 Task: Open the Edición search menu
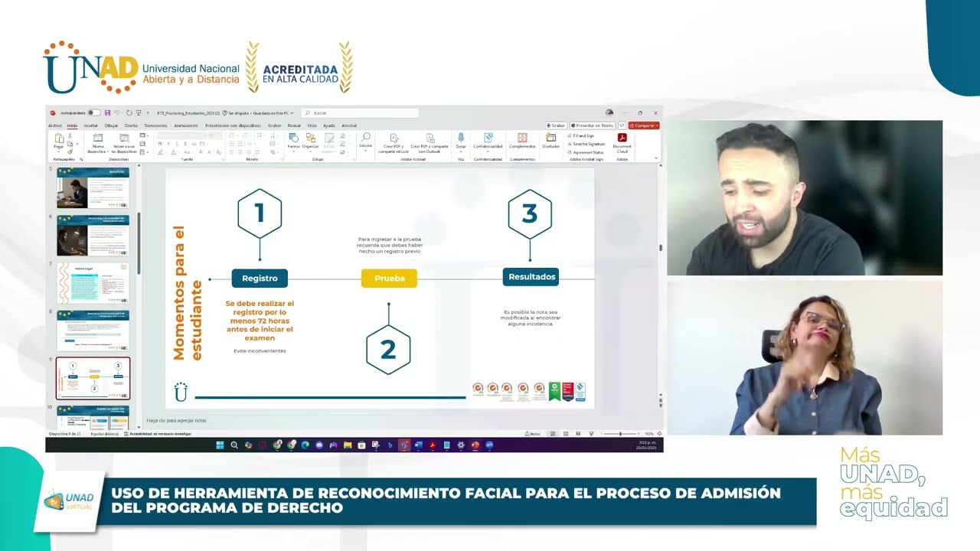tap(365, 142)
